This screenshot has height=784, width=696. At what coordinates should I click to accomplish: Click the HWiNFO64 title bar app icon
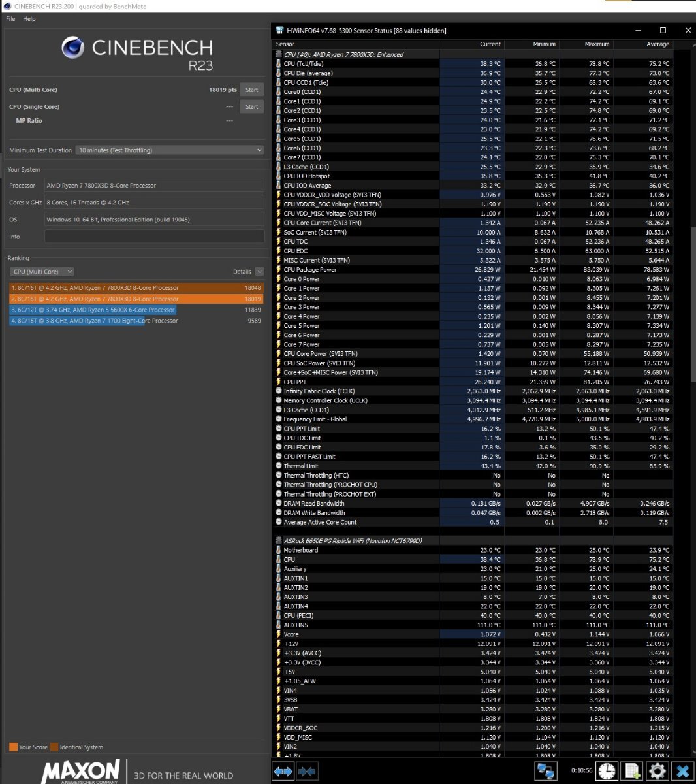pyautogui.click(x=279, y=30)
